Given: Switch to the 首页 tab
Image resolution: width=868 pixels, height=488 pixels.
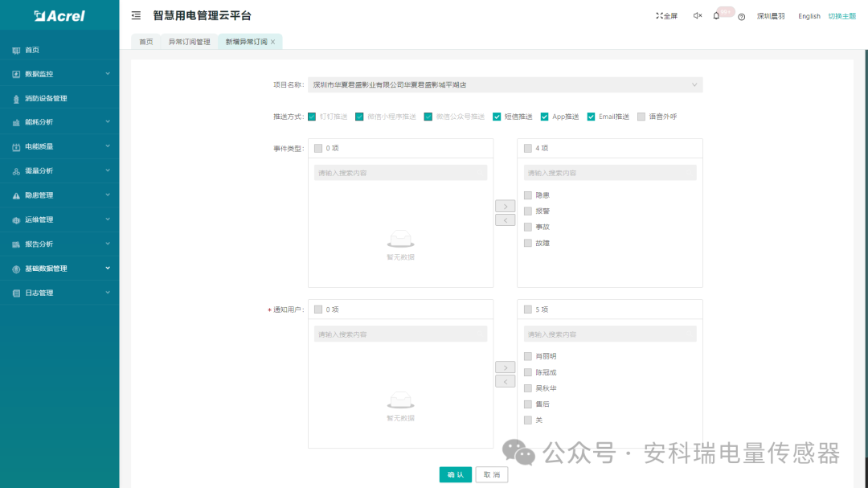Looking at the screenshot, I should (146, 42).
